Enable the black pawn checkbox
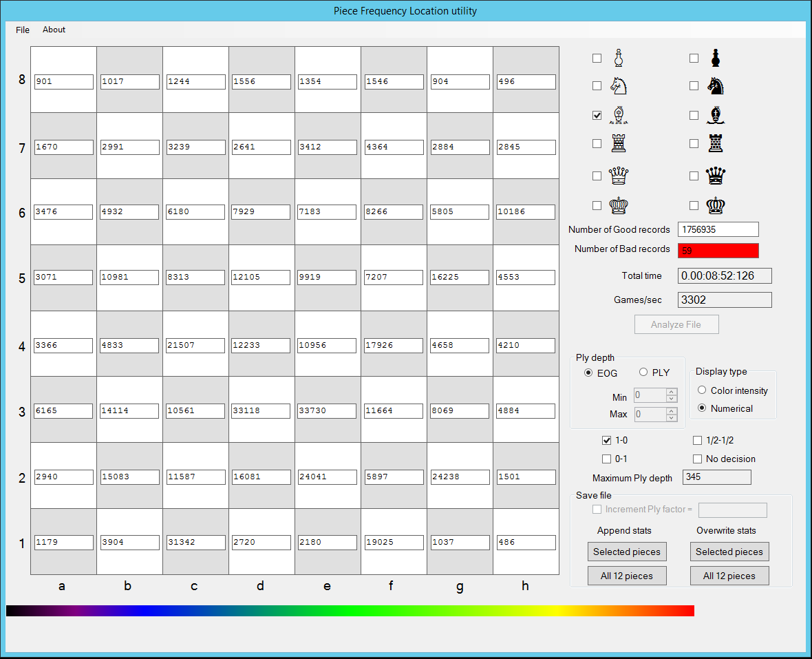Image resolution: width=812 pixels, height=659 pixels. coord(694,59)
